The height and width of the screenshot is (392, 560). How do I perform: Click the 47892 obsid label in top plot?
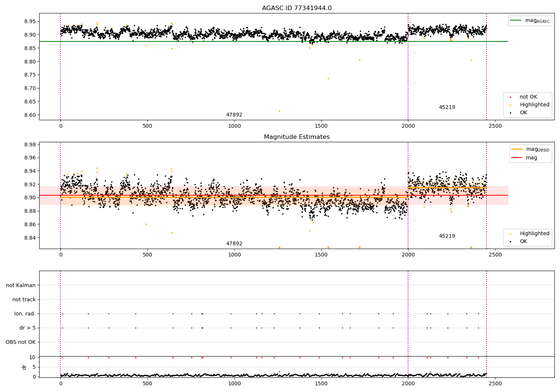point(234,115)
